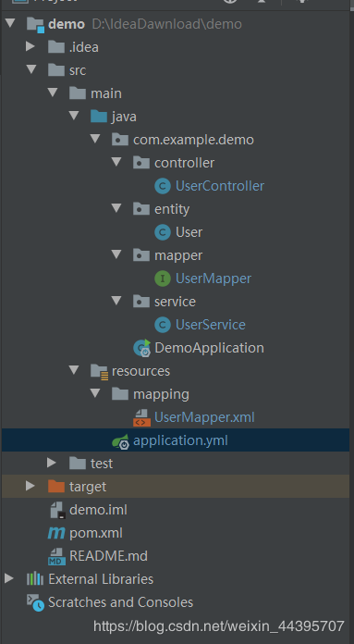Click the README.md markdown icon
Image resolution: width=354 pixels, height=644 pixels.
click(56, 556)
